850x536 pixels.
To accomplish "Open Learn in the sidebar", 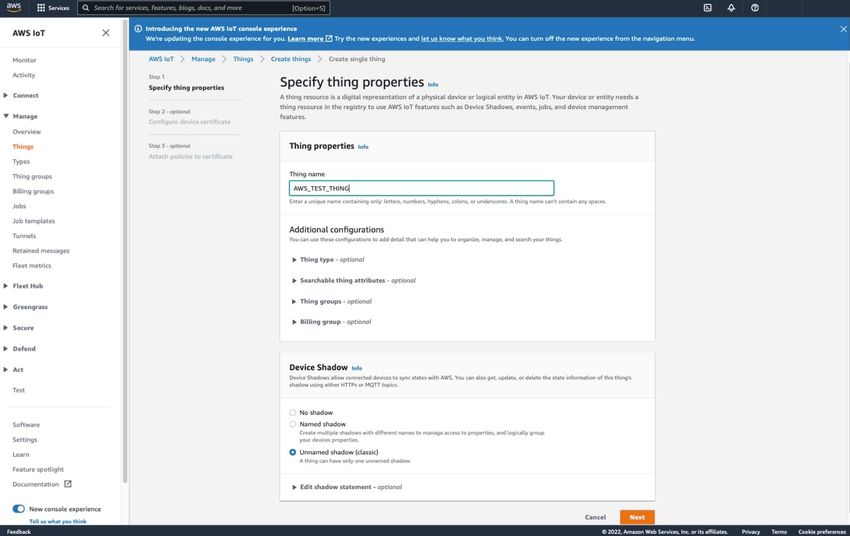I will pos(21,455).
